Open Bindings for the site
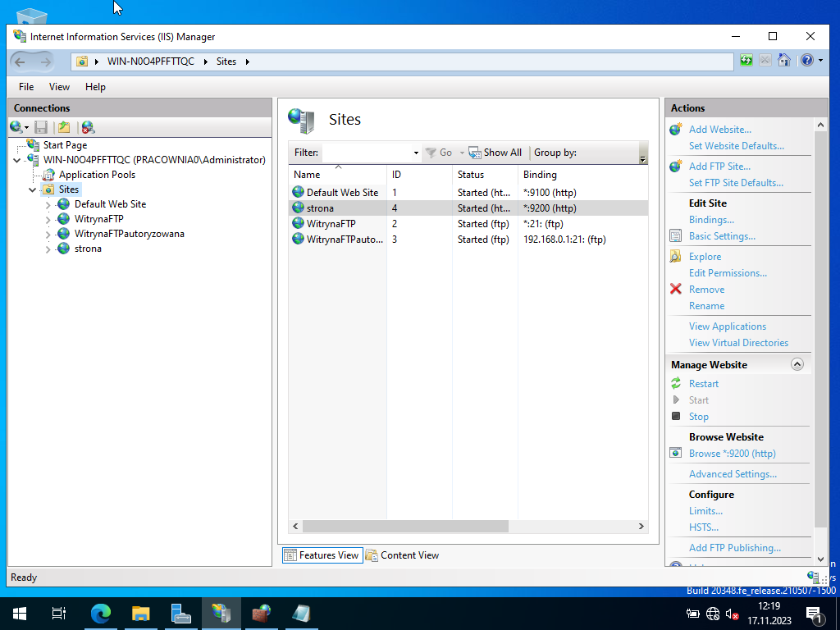 [x=711, y=220]
